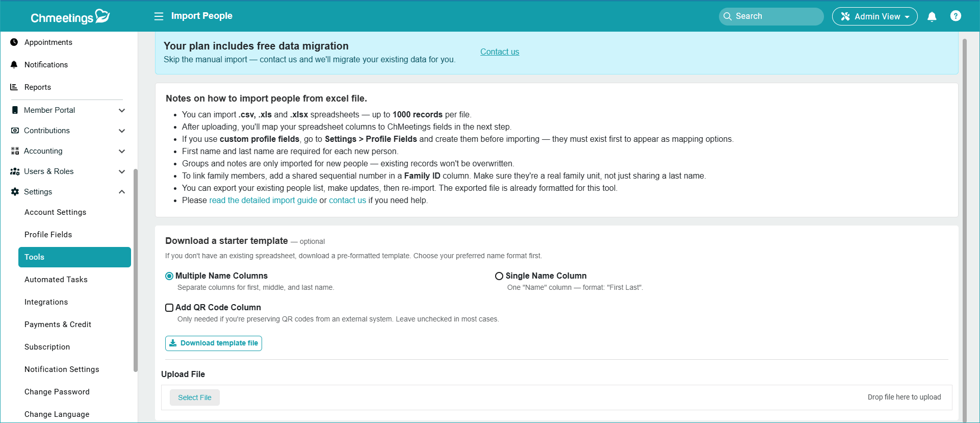The height and width of the screenshot is (423, 980).
Task: Open the notifications bell icon
Action: tap(932, 16)
